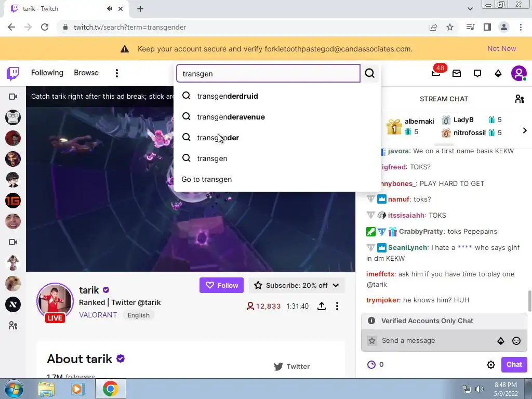Open Chrome media controls icon

[x=470, y=27]
